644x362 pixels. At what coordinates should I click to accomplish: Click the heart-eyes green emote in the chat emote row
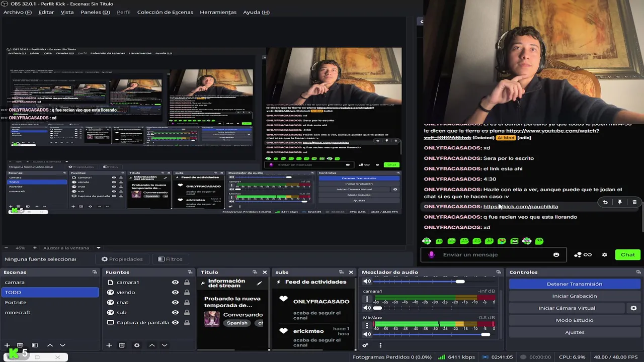coord(502,241)
